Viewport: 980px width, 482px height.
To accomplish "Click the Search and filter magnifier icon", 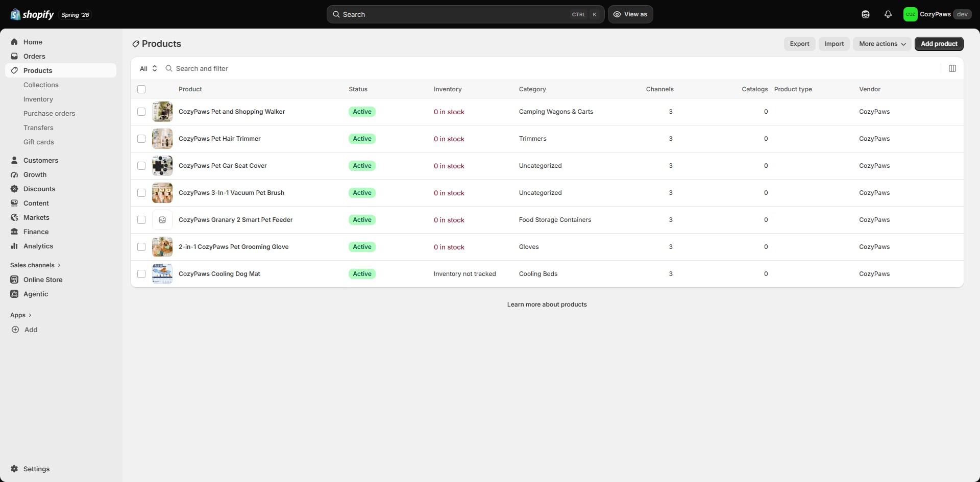I will pyautogui.click(x=169, y=68).
